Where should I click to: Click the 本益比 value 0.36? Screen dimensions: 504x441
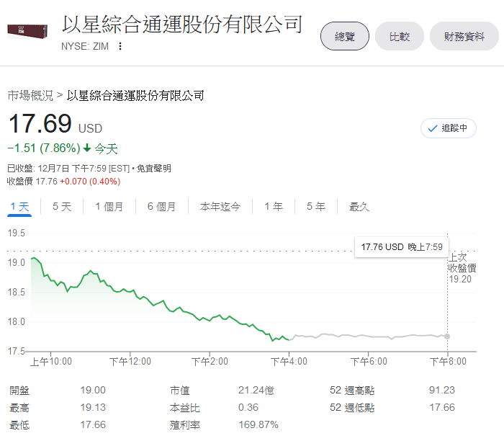point(248,408)
